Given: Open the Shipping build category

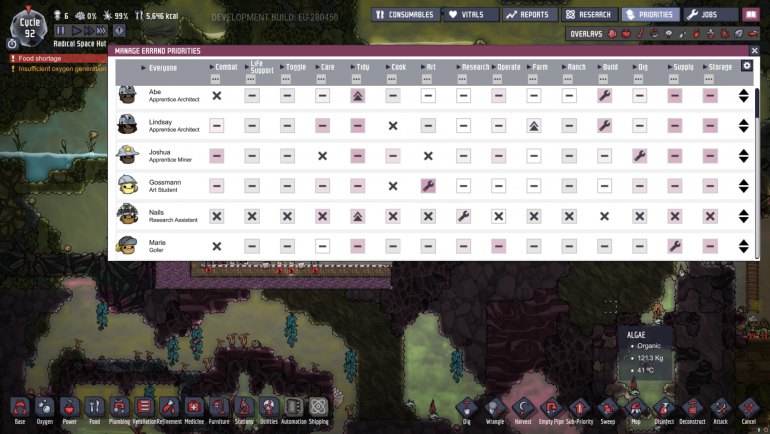Looking at the screenshot, I should pyautogui.click(x=318, y=411).
